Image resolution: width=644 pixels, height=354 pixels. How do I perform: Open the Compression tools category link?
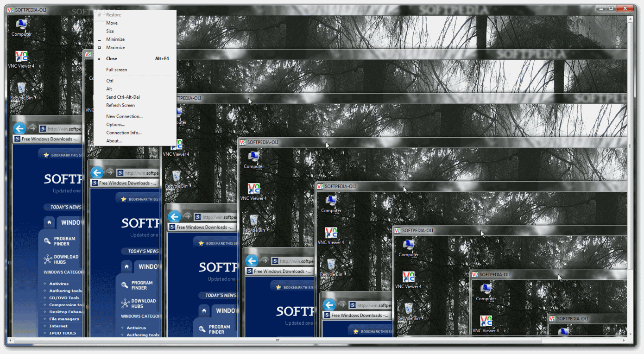point(65,305)
